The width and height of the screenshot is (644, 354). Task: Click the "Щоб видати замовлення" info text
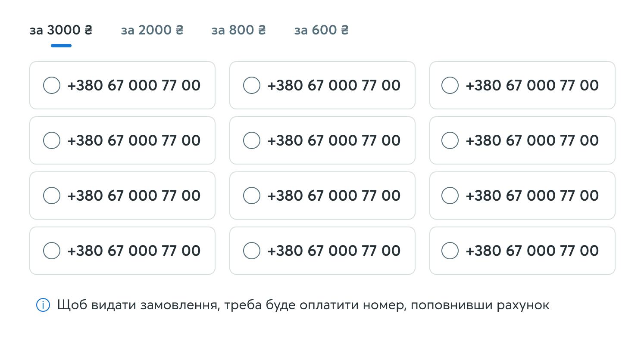(303, 305)
